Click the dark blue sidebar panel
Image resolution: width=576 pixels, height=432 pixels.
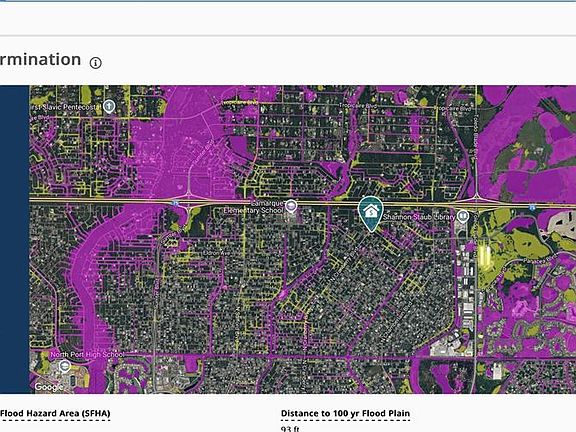[14, 240]
